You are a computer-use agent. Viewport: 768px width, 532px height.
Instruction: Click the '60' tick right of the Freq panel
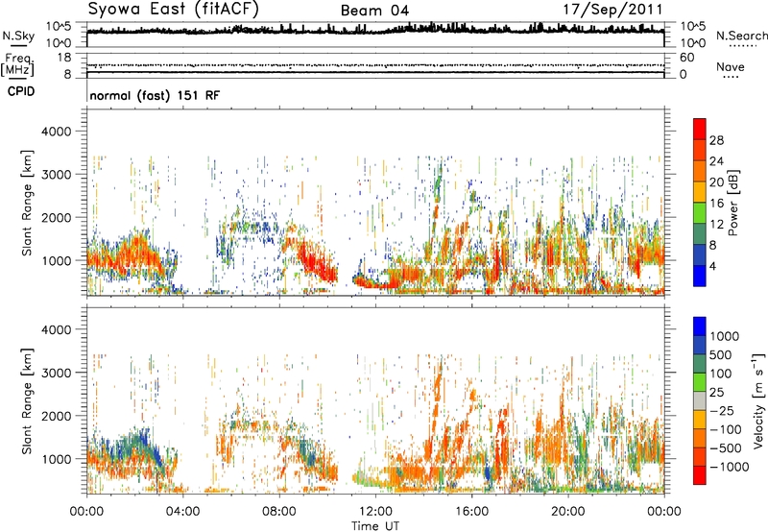pyautogui.click(x=686, y=58)
